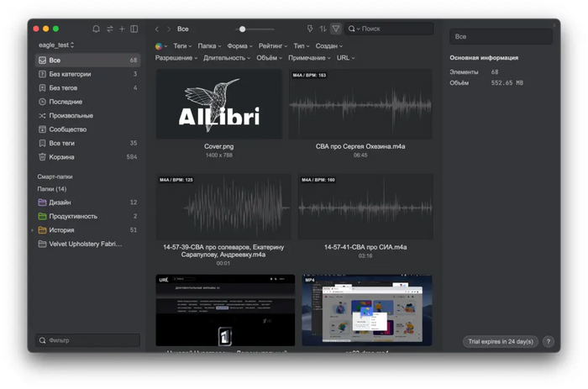Toggle the sidebar layout icon
Image resolution: width=588 pixels, height=389 pixels.
(x=134, y=29)
